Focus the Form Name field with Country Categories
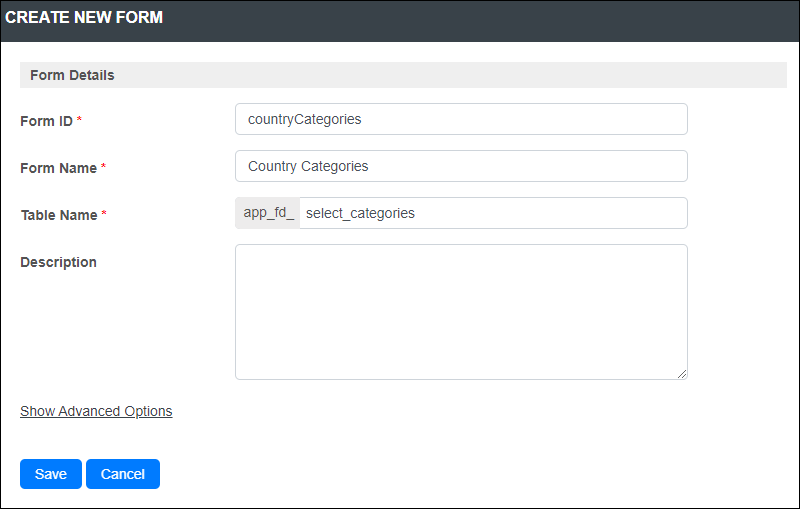The height and width of the screenshot is (509, 800). pos(461,166)
